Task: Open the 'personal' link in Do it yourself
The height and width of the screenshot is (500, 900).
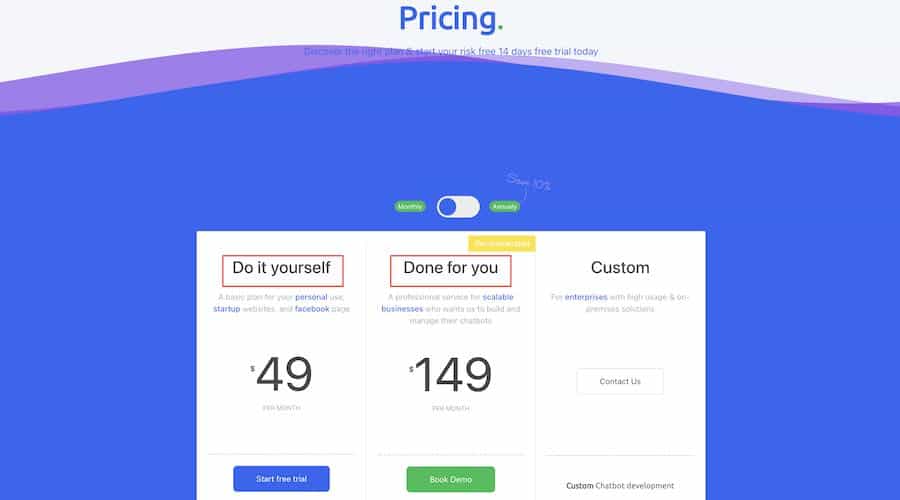Action: click(311, 297)
